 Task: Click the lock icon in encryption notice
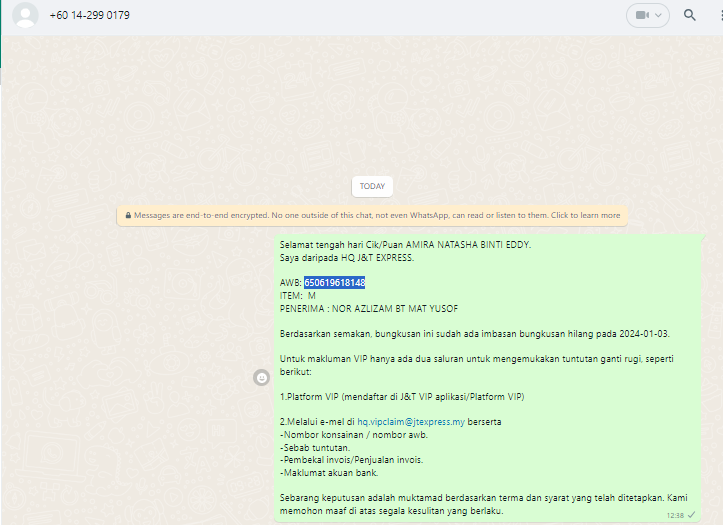pos(128,215)
